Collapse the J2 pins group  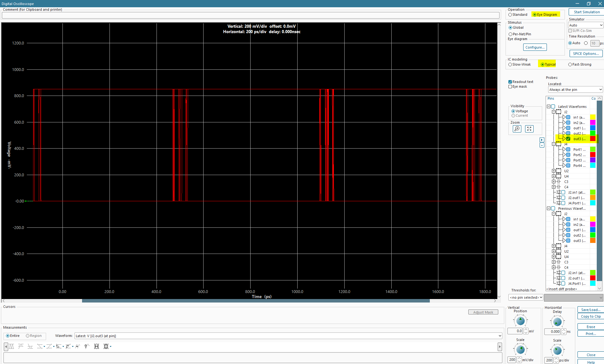[x=554, y=112]
